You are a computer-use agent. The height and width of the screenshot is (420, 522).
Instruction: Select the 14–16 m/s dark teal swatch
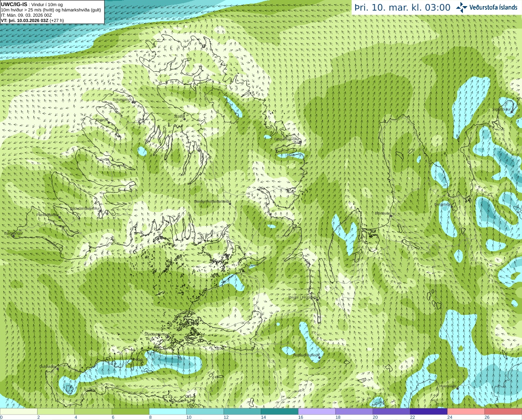point(280,411)
